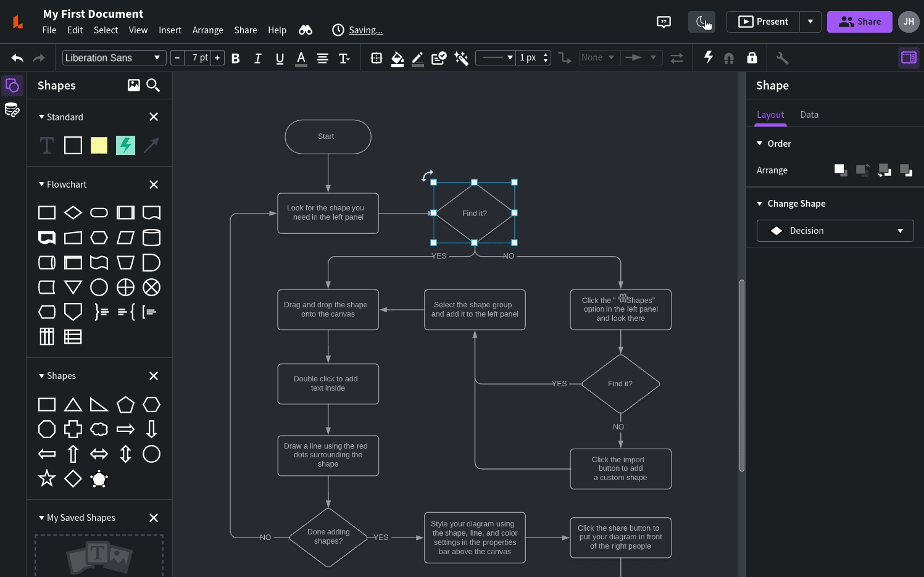Click the 7 pt font size field

pyautogui.click(x=198, y=57)
